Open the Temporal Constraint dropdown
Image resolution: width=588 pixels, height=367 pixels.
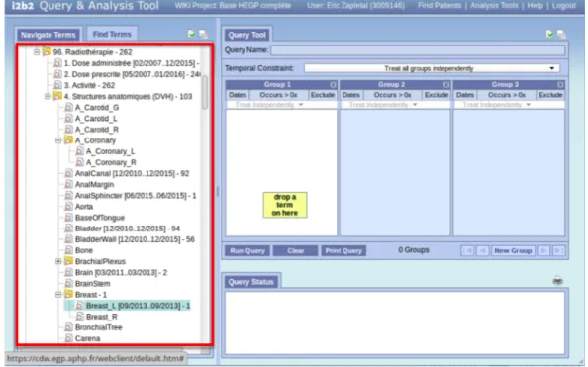pyautogui.click(x=432, y=68)
